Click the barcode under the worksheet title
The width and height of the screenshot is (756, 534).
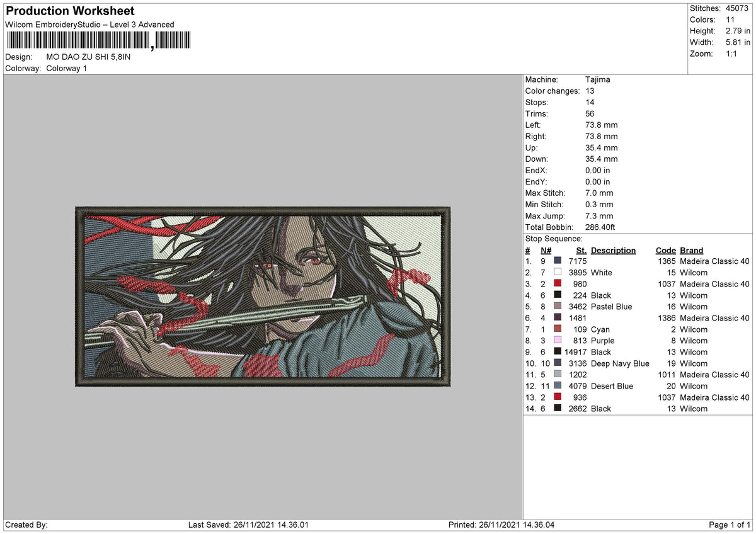pyautogui.click(x=98, y=41)
